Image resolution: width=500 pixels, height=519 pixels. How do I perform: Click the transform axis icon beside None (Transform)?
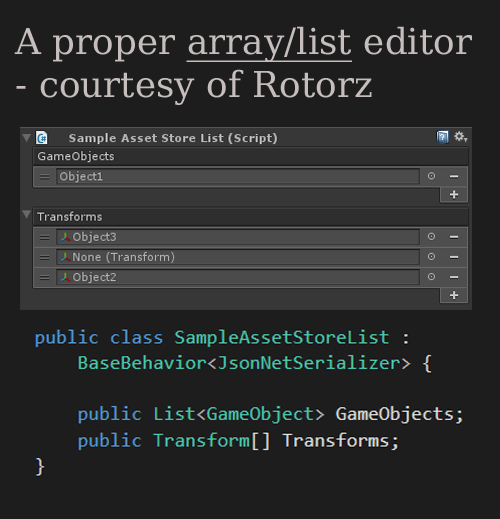65,257
